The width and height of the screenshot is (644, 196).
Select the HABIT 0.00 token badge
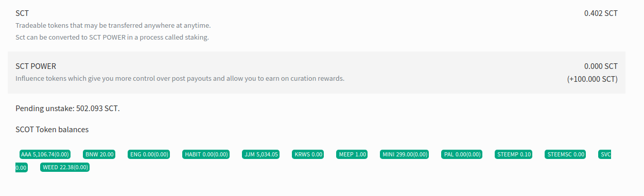(x=206, y=154)
